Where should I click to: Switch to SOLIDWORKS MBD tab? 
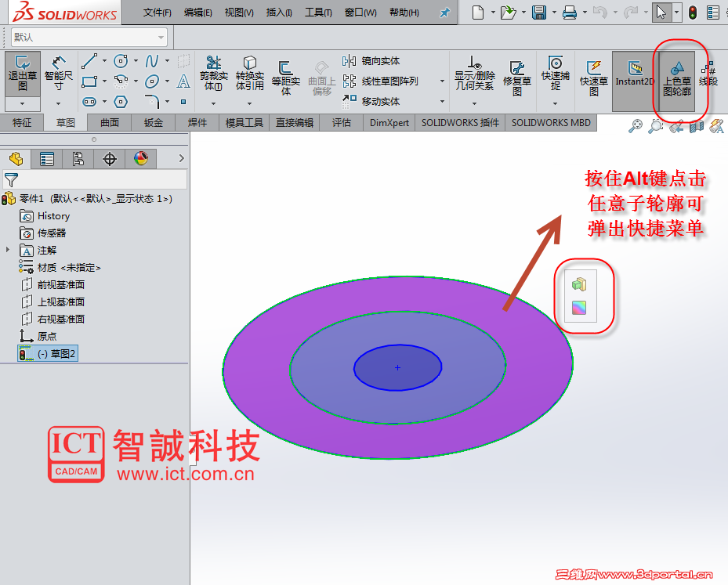(551, 123)
